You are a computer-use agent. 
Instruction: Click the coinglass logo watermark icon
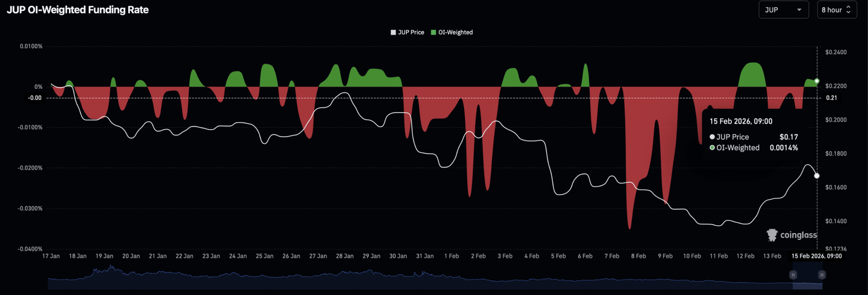(771, 235)
